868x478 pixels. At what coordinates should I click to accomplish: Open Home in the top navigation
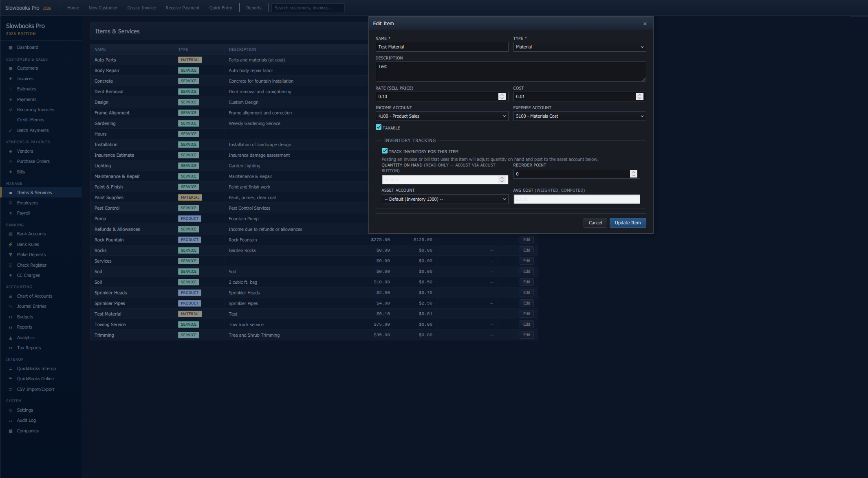pos(73,8)
